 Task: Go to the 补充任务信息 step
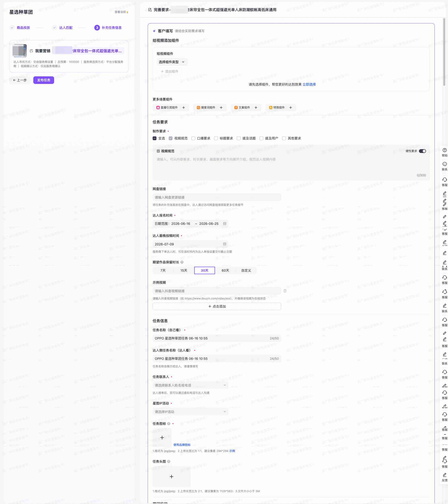click(108, 28)
